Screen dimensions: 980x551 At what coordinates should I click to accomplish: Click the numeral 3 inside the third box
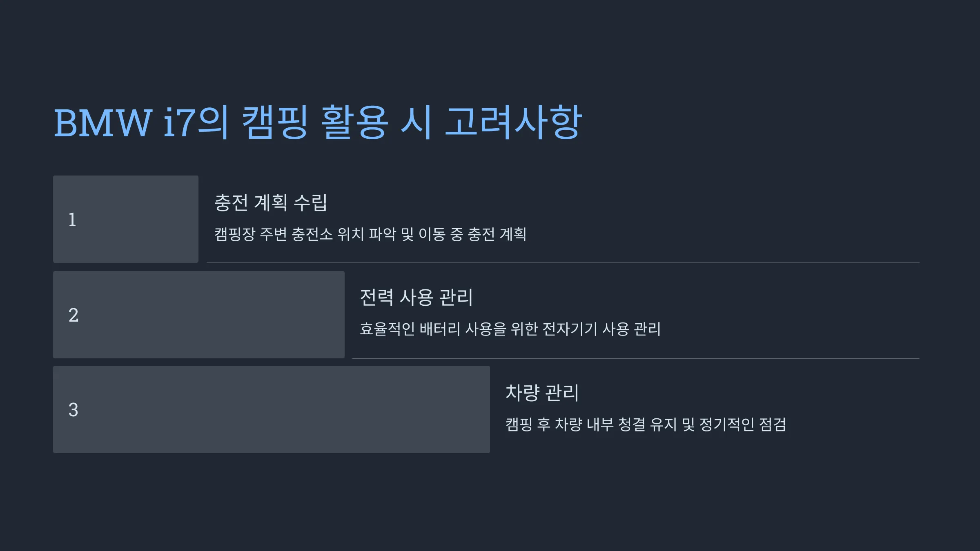73,410
